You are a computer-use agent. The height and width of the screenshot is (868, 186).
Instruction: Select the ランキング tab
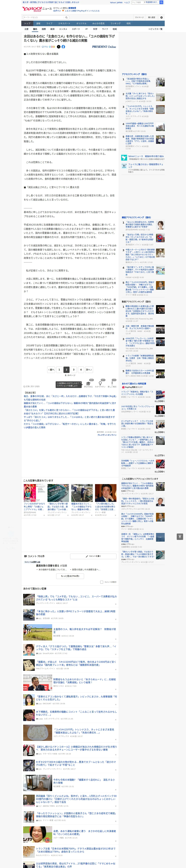pos(115,24)
